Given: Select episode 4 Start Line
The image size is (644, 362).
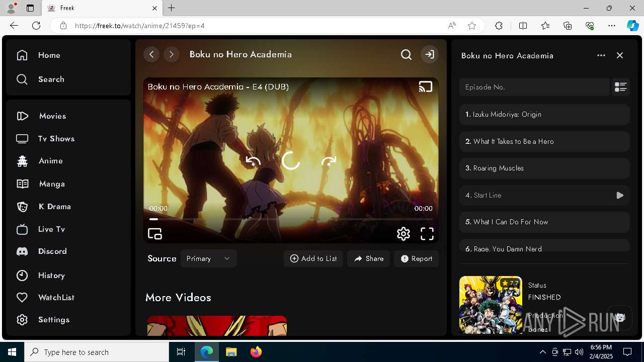Looking at the screenshot, I should pyautogui.click(x=544, y=195).
